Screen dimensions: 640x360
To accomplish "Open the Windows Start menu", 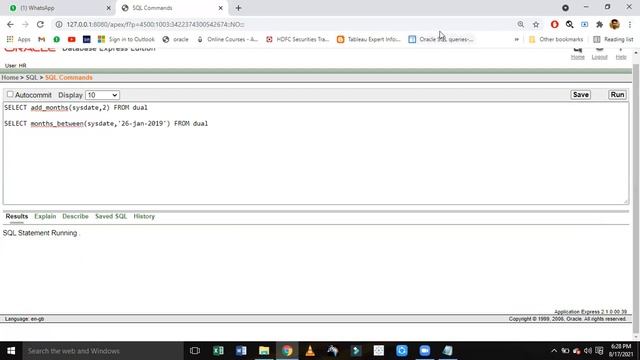I will pyautogui.click(x=11, y=351).
